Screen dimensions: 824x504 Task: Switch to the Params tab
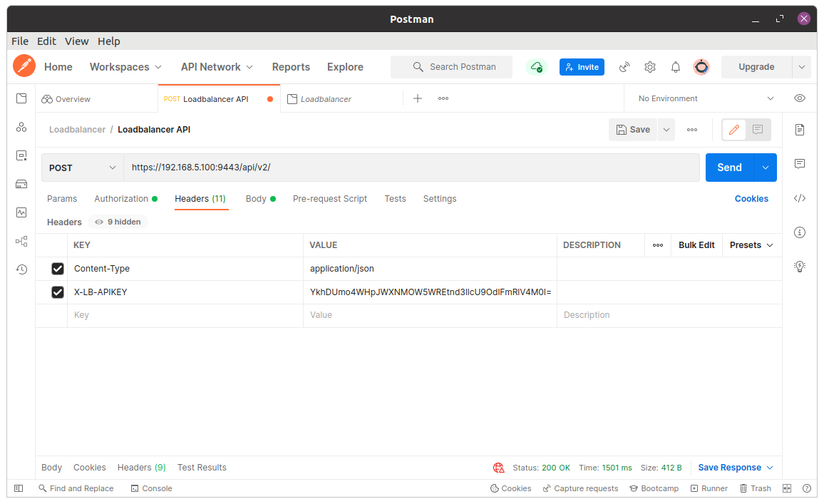pos(62,199)
